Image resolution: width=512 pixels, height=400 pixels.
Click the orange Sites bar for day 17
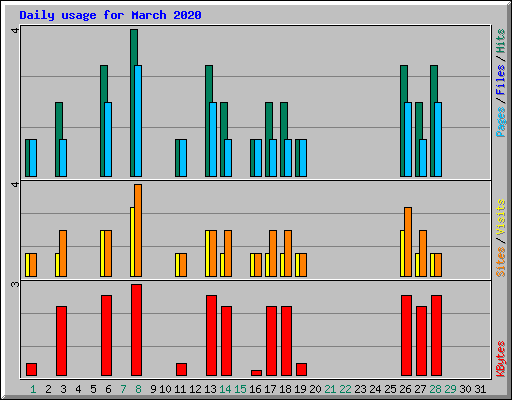coord(273,253)
